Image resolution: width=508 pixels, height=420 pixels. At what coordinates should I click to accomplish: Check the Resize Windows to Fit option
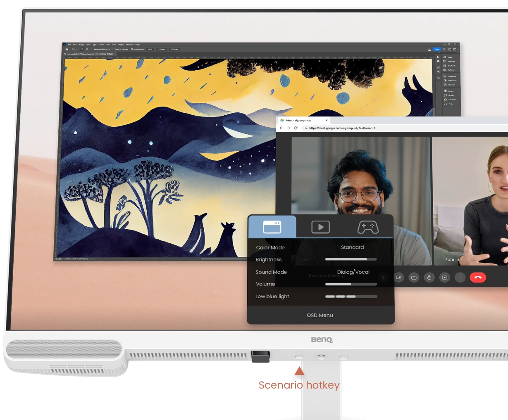coord(93,49)
